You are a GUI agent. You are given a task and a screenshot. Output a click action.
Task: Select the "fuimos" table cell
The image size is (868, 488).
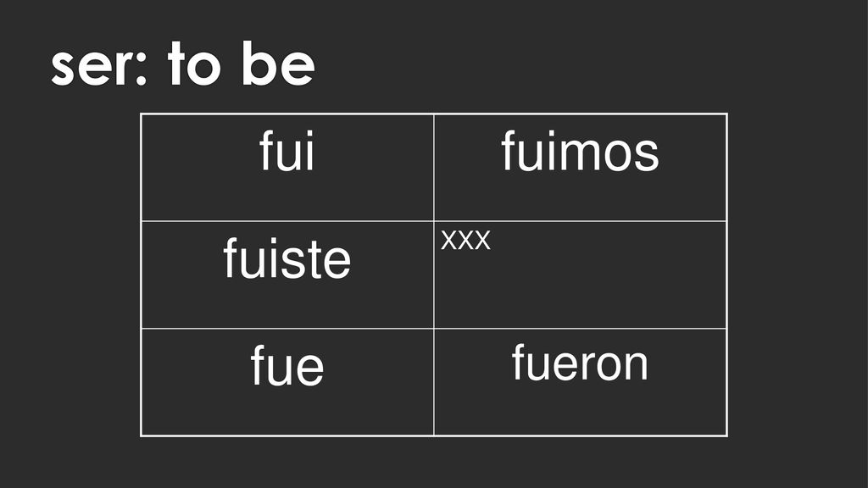click(x=580, y=168)
